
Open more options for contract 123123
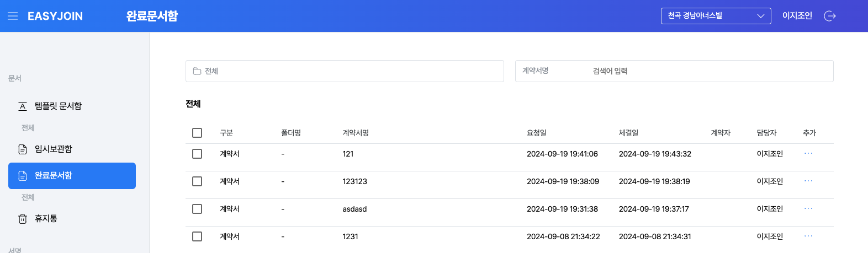coord(808,181)
